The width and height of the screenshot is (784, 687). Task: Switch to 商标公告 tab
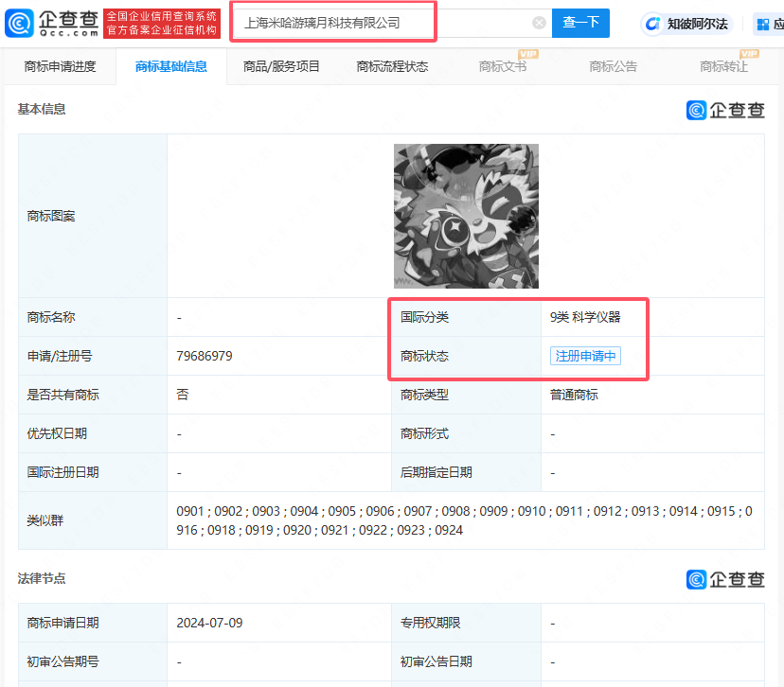click(614, 66)
